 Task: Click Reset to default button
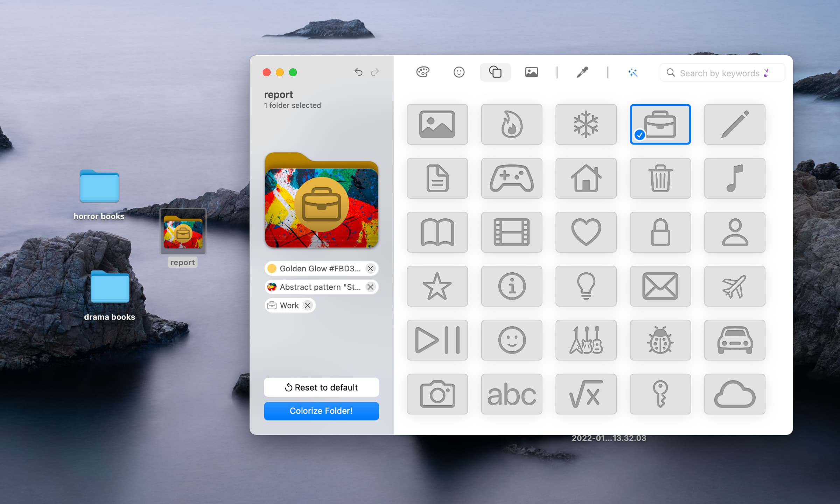[x=321, y=387]
